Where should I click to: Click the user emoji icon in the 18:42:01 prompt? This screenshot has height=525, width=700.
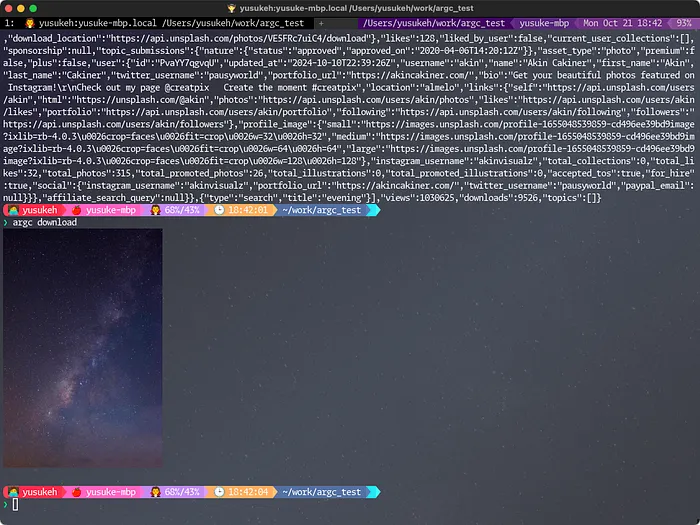click(13, 210)
